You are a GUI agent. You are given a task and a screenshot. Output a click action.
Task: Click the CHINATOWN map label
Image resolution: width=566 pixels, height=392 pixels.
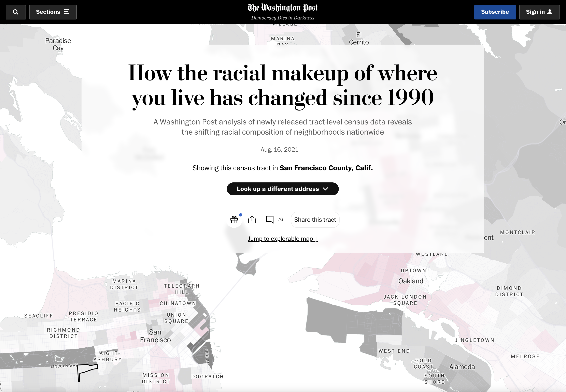click(178, 303)
